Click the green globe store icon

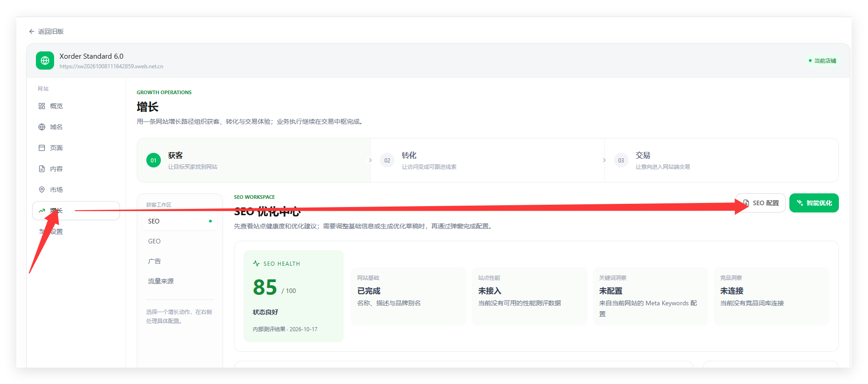pyautogui.click(x=45, y=61)
